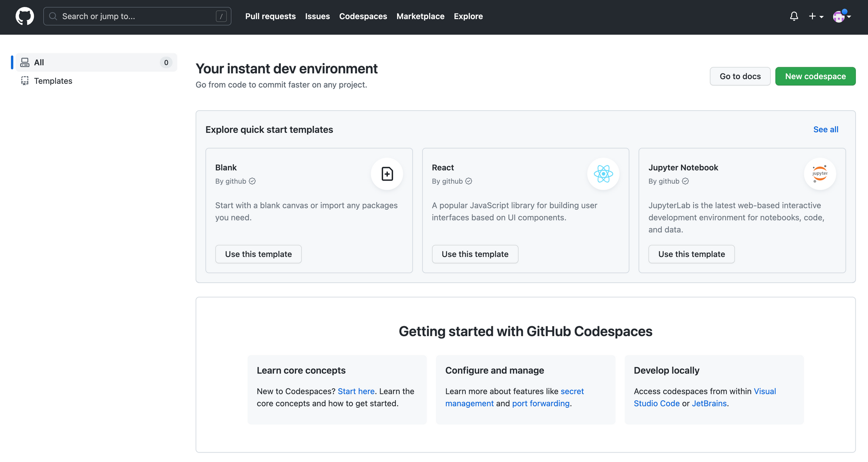
Task: Click the verified badge next to github on React card
Action: pyautogui.click(x=469, y=181)
